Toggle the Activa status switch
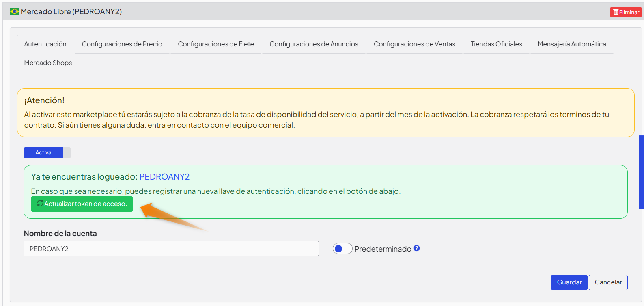Screen dimensions: 644x306 tap(47, 152)
